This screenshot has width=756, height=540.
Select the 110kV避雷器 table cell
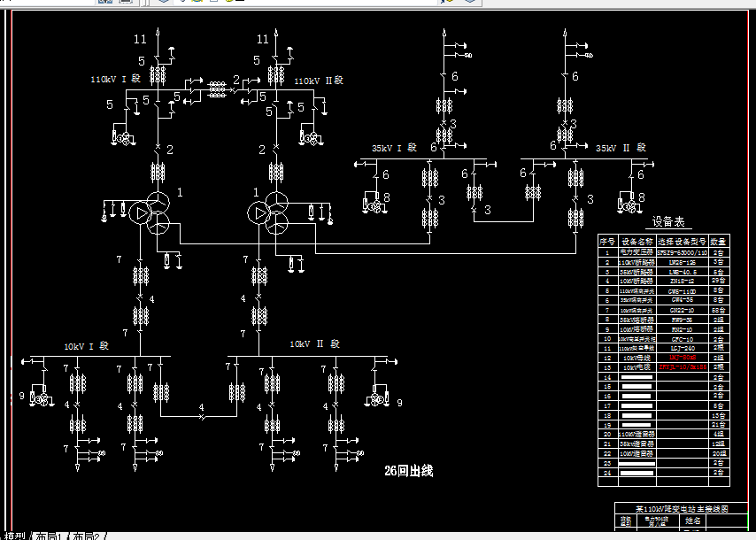pyautogui.click(x=636, y=434)
